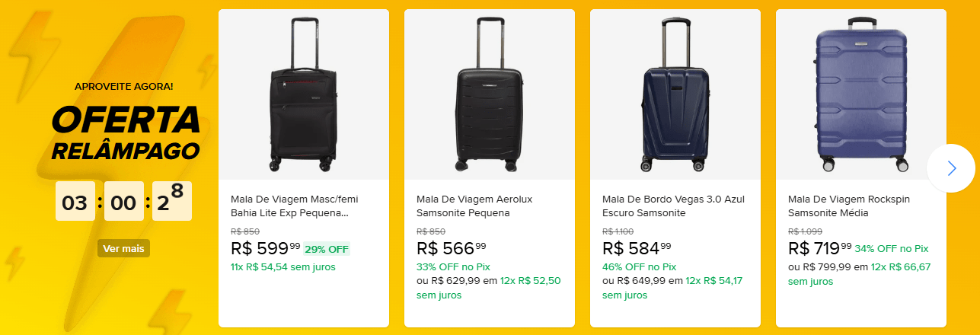Click the 29% OFF discount badge

tap(327, 249)
